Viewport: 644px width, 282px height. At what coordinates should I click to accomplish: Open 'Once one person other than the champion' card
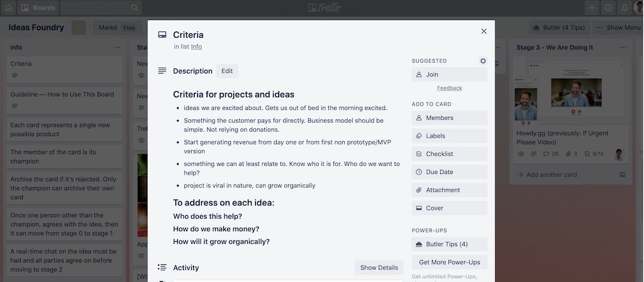click(x=65, y=224)
